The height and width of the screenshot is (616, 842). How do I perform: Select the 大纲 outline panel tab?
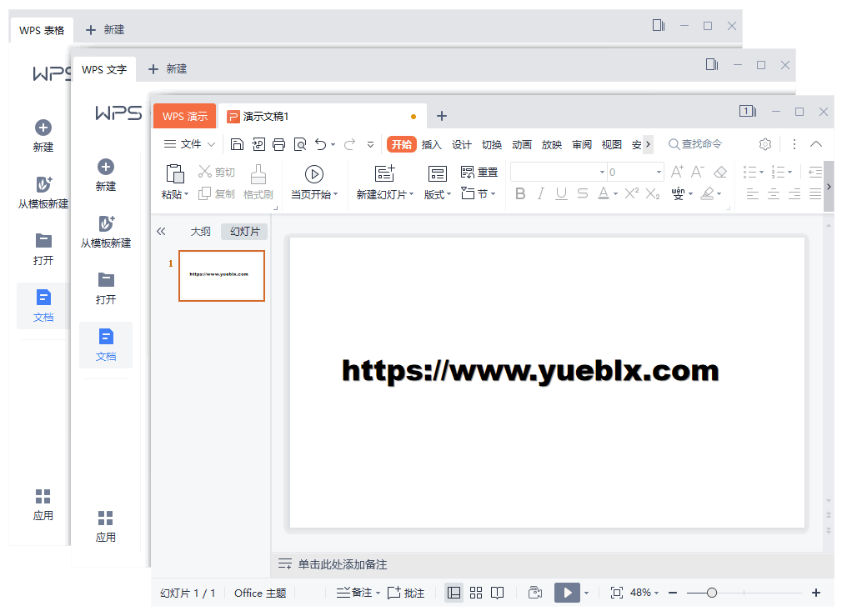pyautogui.click(x=201, y=231)
